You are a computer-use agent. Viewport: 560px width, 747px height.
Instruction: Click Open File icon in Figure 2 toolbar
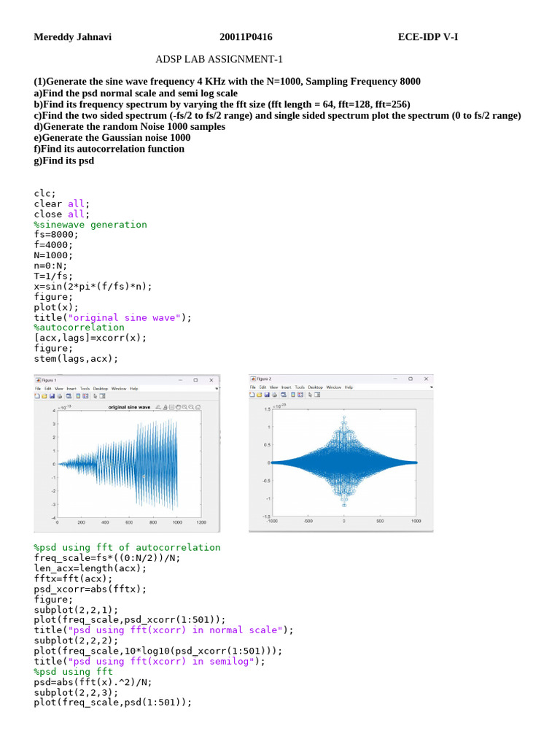(259, 395)
